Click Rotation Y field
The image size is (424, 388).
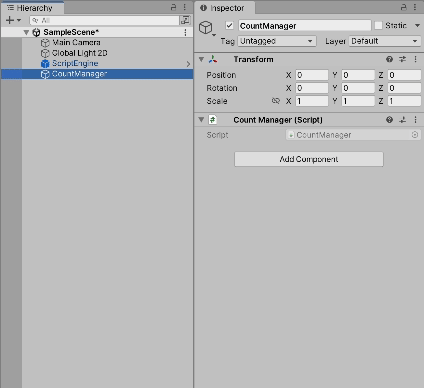[x=358, y=88]
